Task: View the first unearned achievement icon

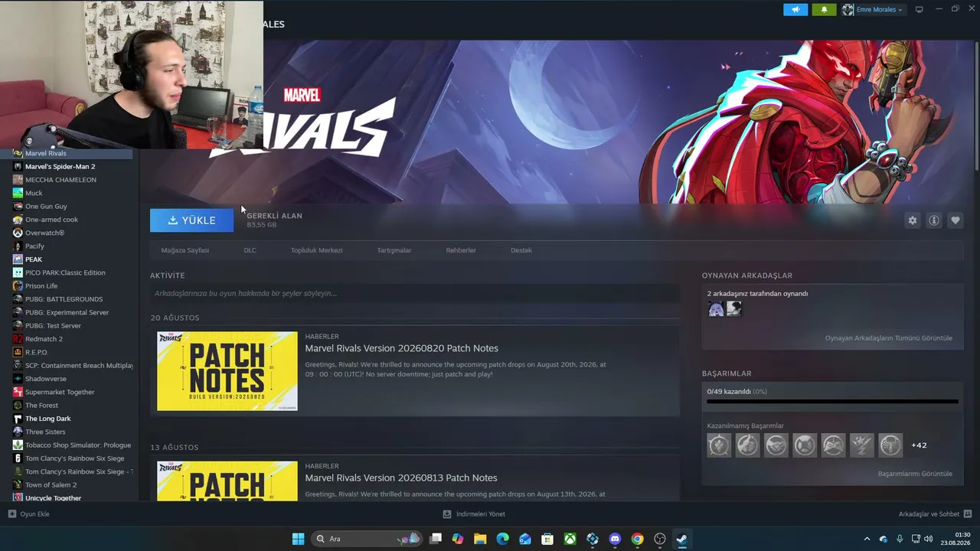Action: pos(719,445)
